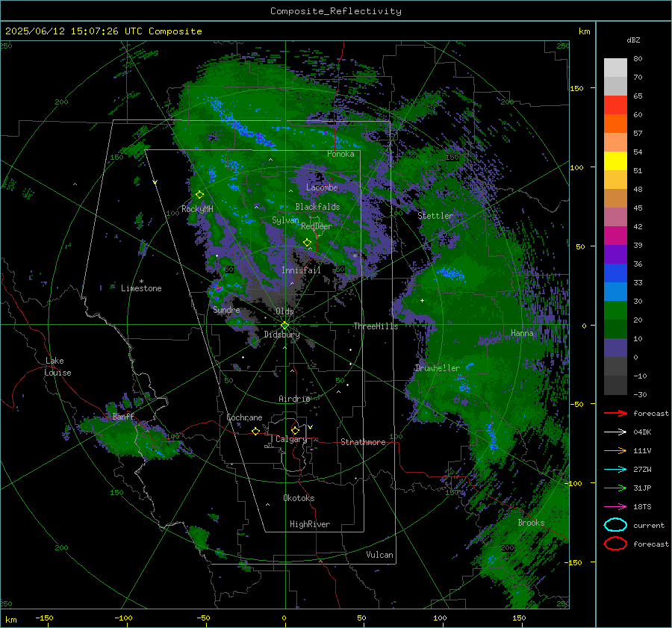Pick the blue 36 dBZ color swatch
Screen dimensions: 672x628
click(x=615, y=273)
